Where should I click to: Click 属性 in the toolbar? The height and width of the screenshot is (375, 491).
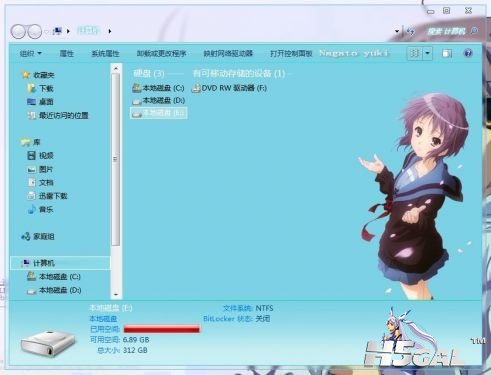pyautogui.click(x=66, y=53)
